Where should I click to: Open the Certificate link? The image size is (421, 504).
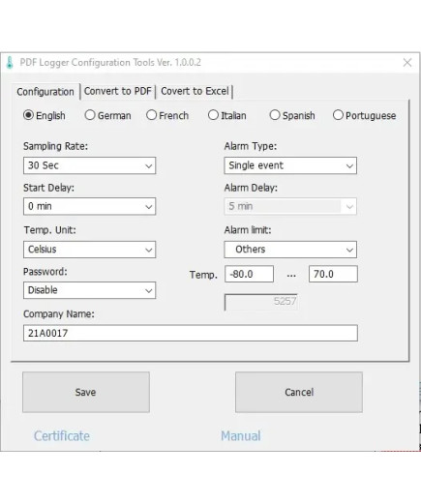(x=62, y=436)
